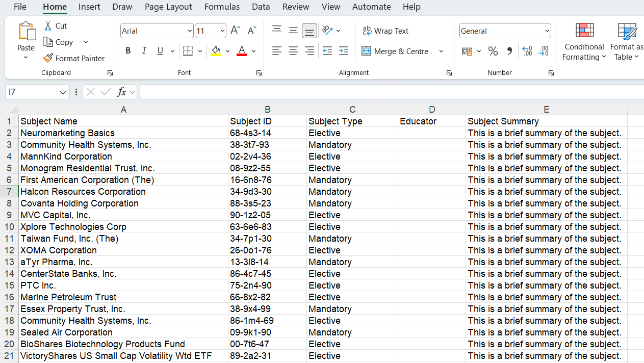Top align cell contents

point(277,31)
